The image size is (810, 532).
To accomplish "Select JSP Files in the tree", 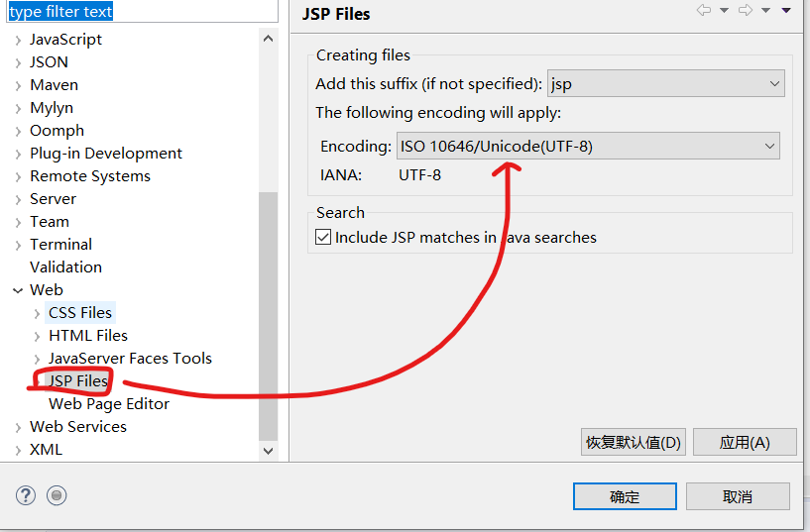I will pyautogui.click(x=78, y=380).
